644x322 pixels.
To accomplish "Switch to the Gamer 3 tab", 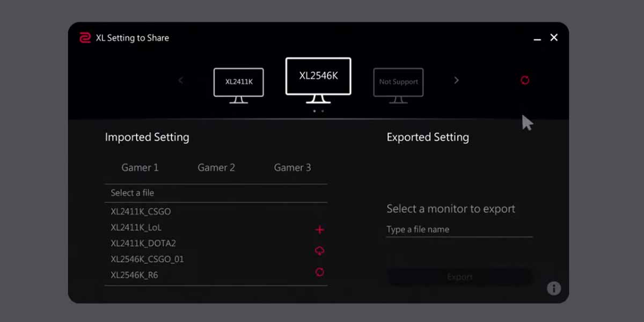I will 292,167.
